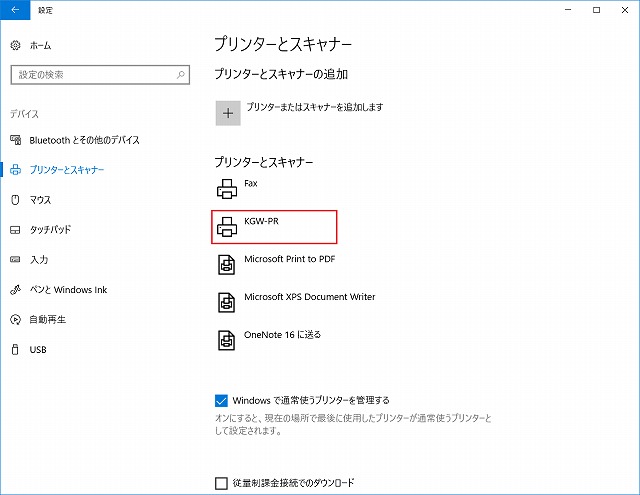Click the OneNote 16 printer icon

228,340
